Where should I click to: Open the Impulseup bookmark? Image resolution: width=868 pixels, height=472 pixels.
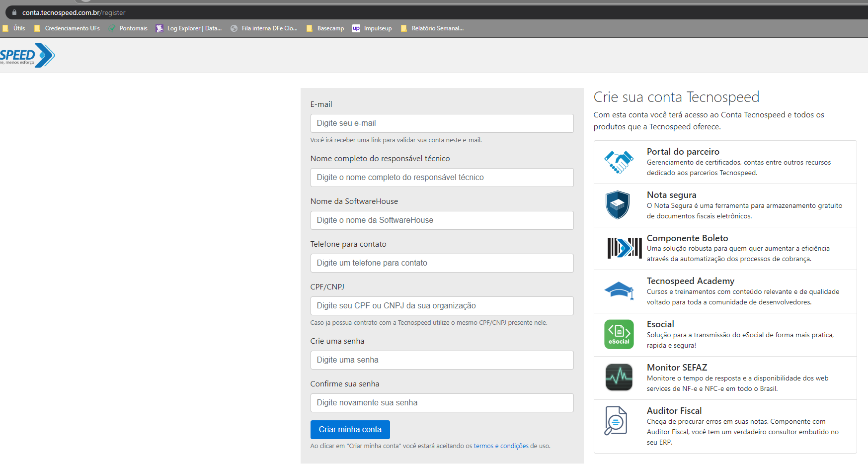tap(372, 28)
